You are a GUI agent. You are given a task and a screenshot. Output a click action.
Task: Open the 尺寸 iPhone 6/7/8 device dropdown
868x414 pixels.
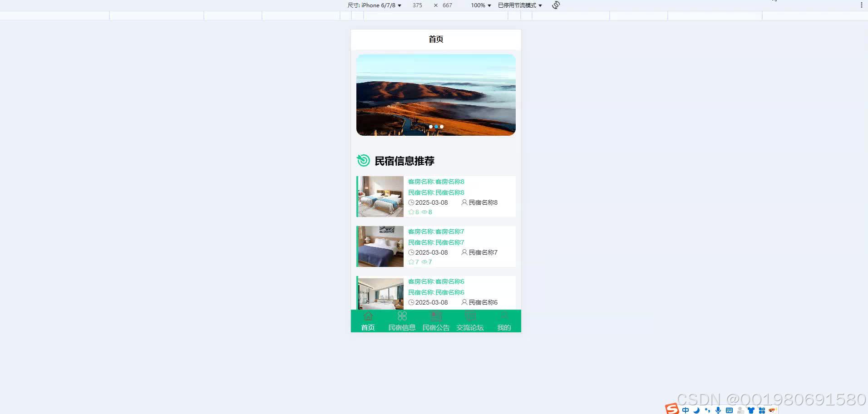pos(374,5)
